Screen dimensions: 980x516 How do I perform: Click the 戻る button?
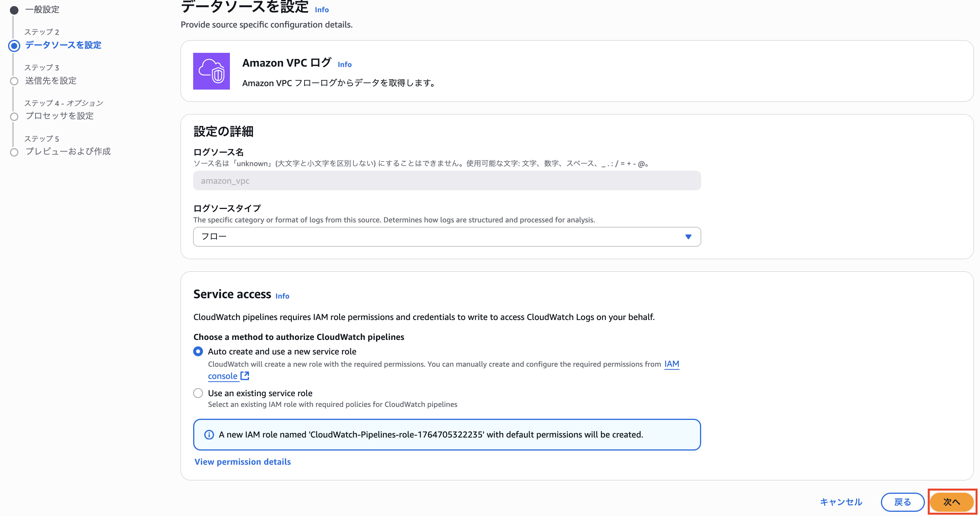click(x=902, y=502)
